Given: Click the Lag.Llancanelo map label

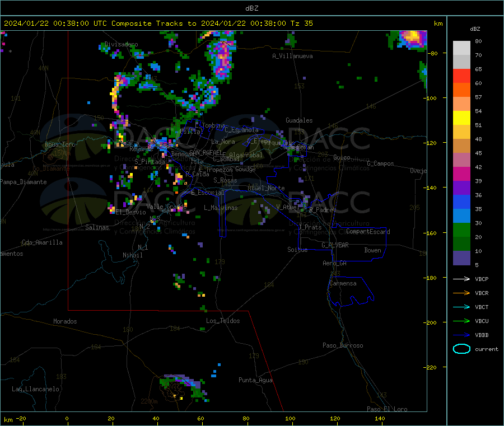Looking at the screenshot, I should [x=35, y=389].
